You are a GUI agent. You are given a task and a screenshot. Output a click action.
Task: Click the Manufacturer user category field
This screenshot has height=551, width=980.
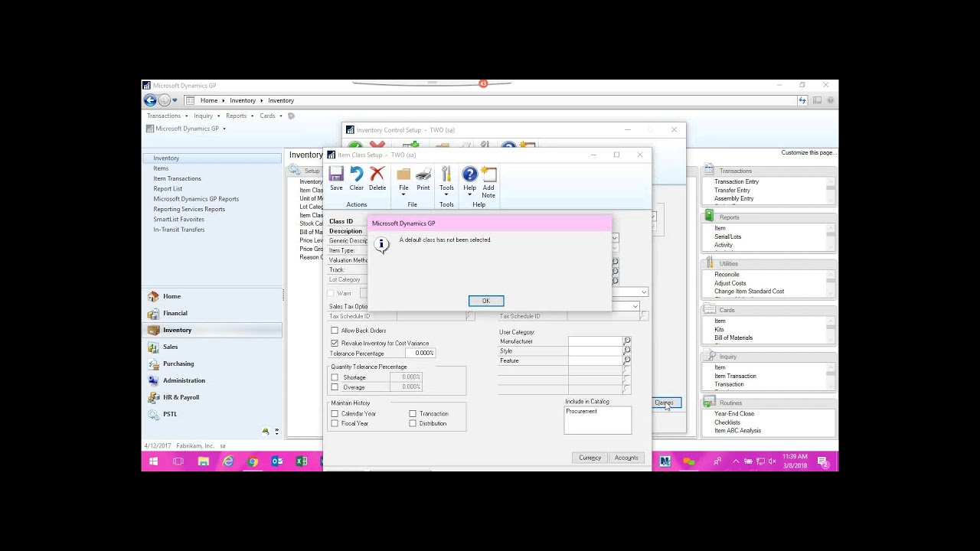[595, 341]
